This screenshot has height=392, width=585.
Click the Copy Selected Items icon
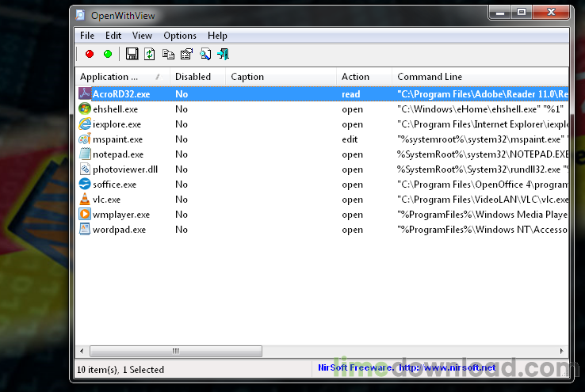point(168,54)
